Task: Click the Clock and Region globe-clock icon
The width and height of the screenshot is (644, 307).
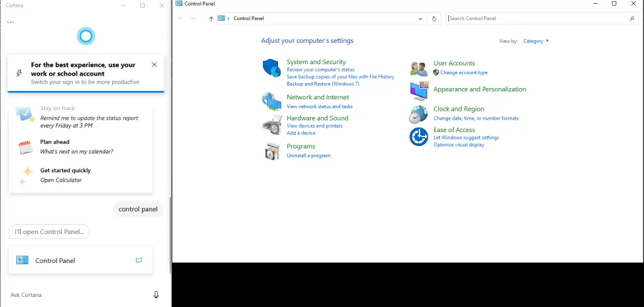Action: pyautogui.click(x=418, y=114)
